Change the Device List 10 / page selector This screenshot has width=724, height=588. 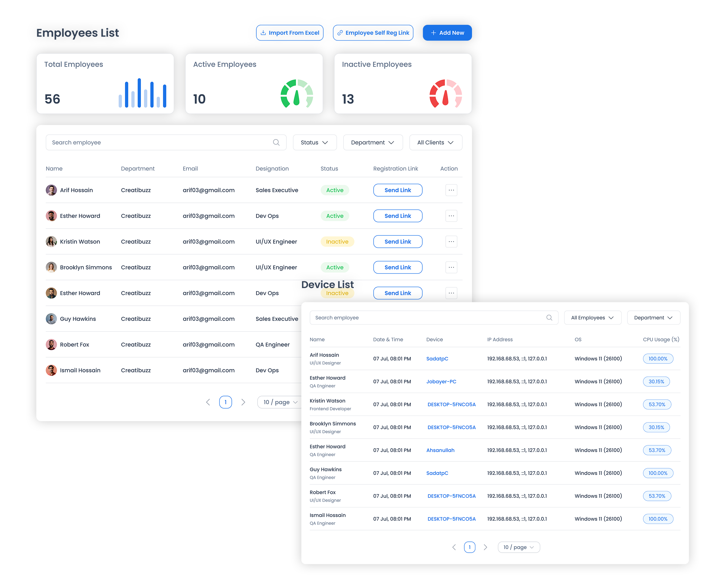tap(518, 547)
